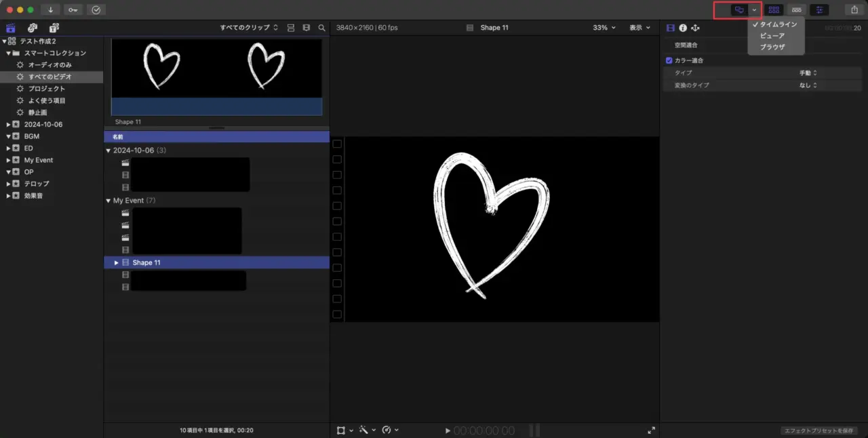868x438 pixels.
Task: Click the 空間適合 inspector section
Action: pyautogui.click(x=686, y=45)
